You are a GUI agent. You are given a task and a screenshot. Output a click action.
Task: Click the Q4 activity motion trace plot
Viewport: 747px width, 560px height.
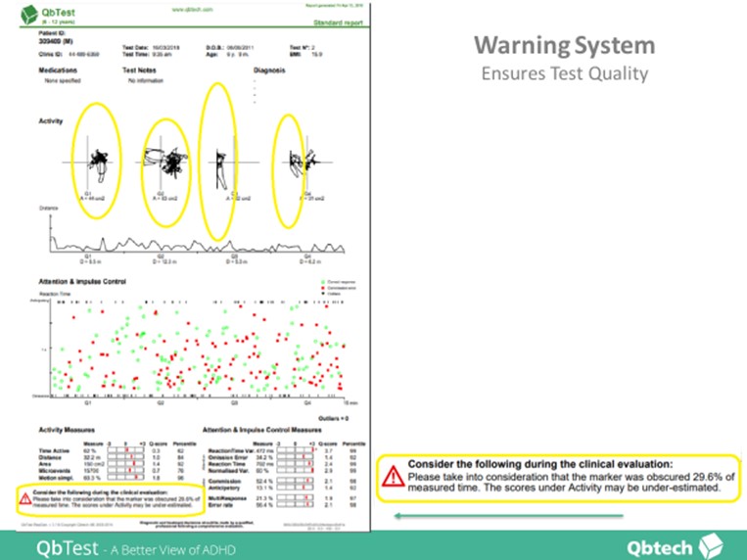point(306,164)
